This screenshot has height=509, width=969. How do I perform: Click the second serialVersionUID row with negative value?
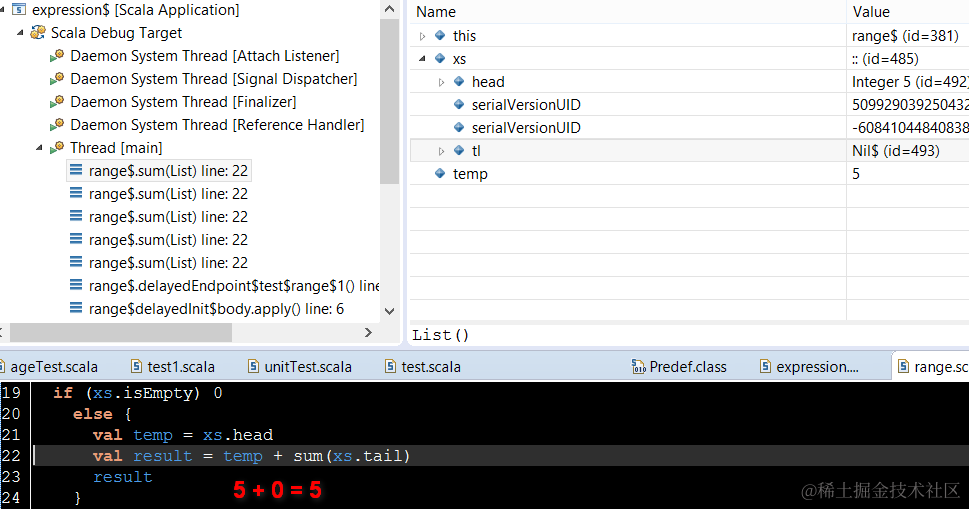pos(689,127)
